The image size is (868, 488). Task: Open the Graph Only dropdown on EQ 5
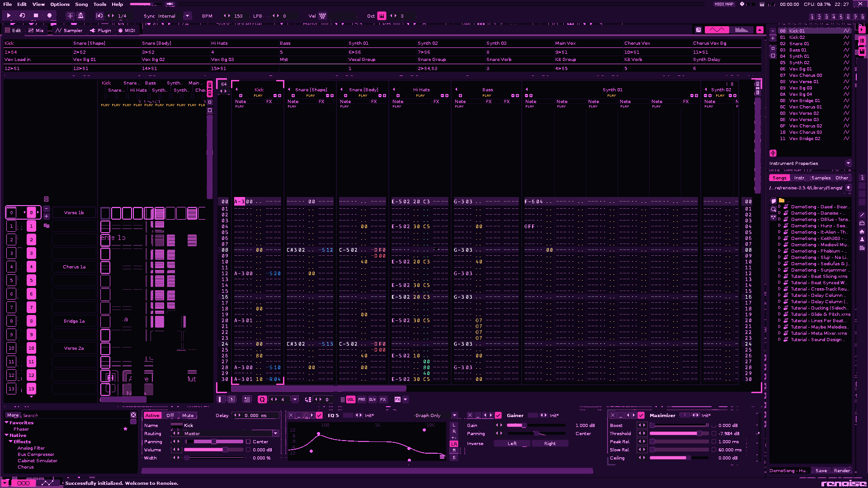(x=454, y=416)
